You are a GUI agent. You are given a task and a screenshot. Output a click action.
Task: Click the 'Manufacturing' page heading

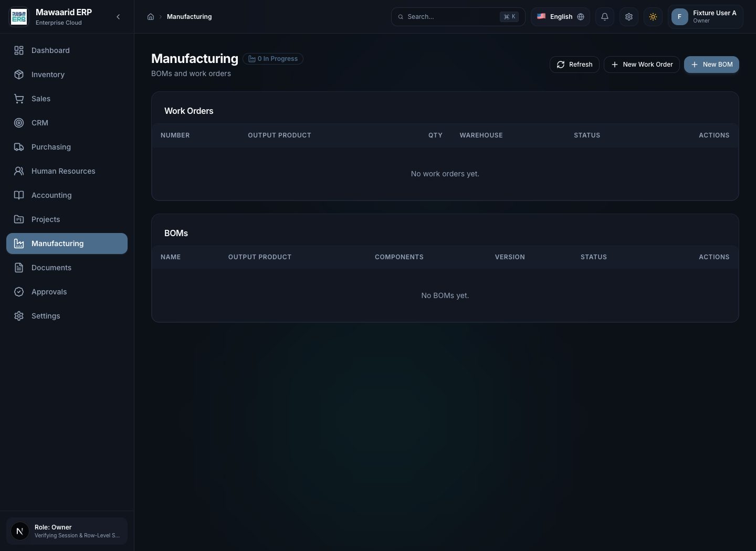click(x=195, y=59)
